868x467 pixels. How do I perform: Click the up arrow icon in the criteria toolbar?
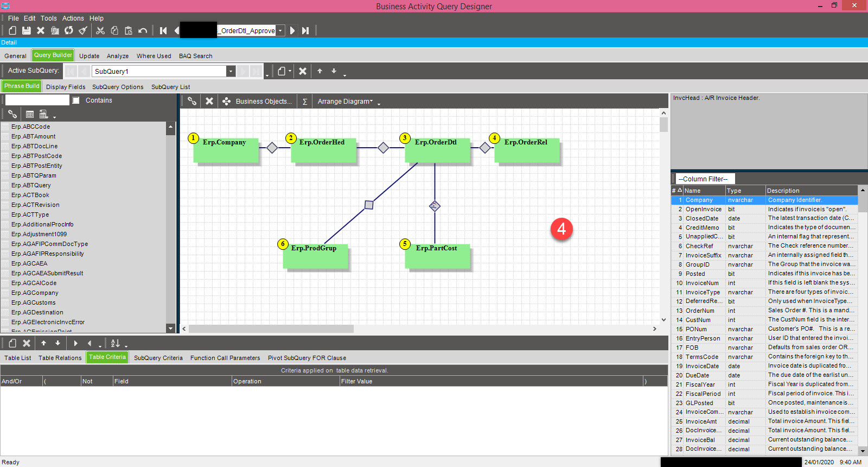pyautogui.click(x=43, y=343)
